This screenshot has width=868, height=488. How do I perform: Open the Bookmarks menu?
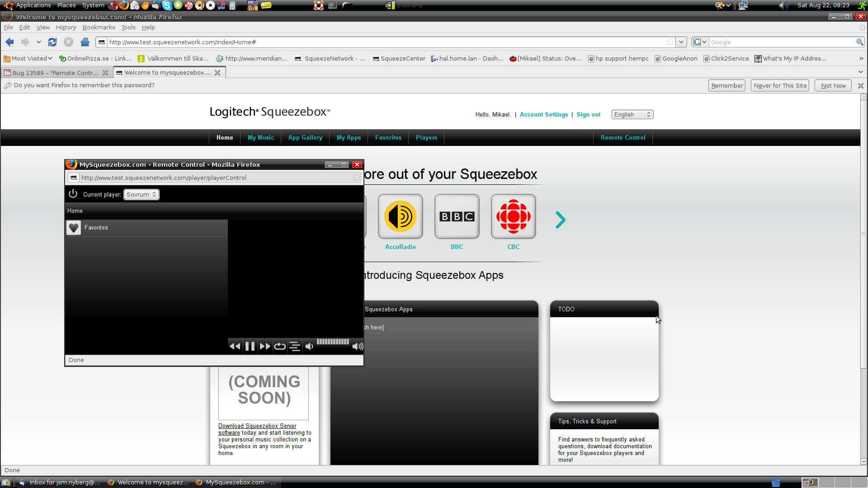point(99,28)
